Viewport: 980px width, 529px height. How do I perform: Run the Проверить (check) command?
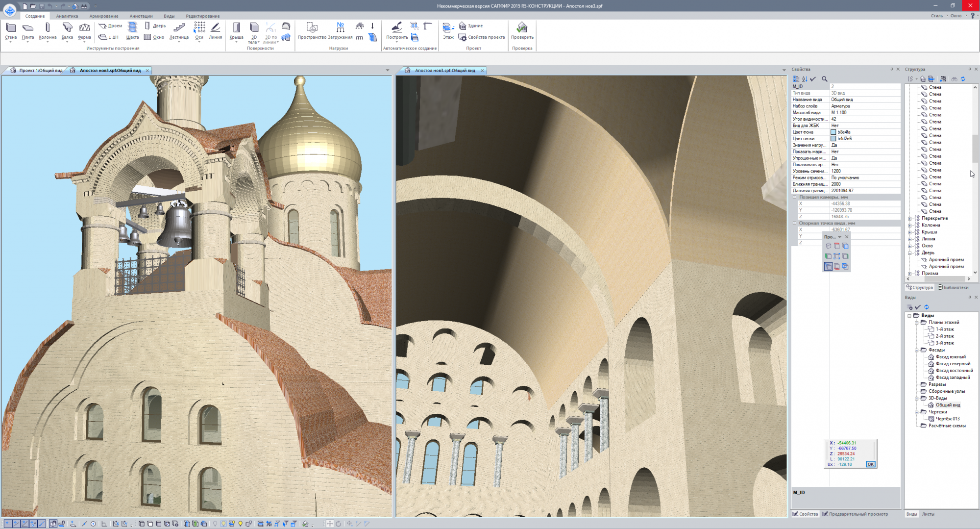click(x=522, y=30)
